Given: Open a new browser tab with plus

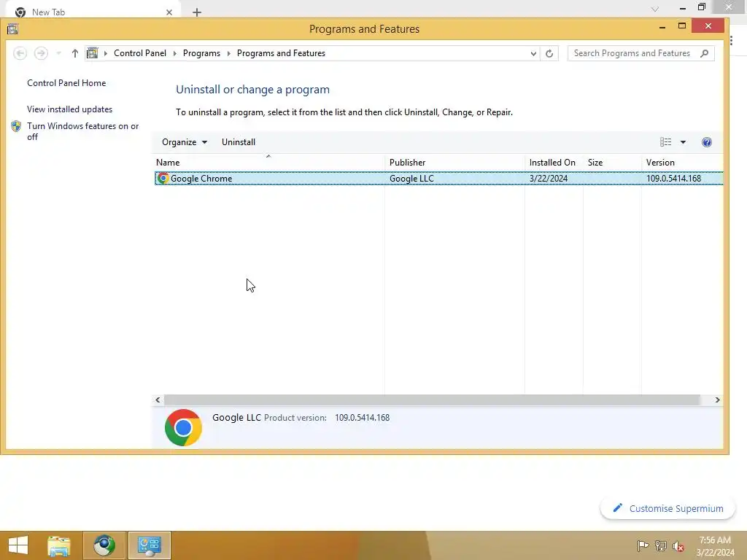Looking at the screenshot, I should point(197,12).
